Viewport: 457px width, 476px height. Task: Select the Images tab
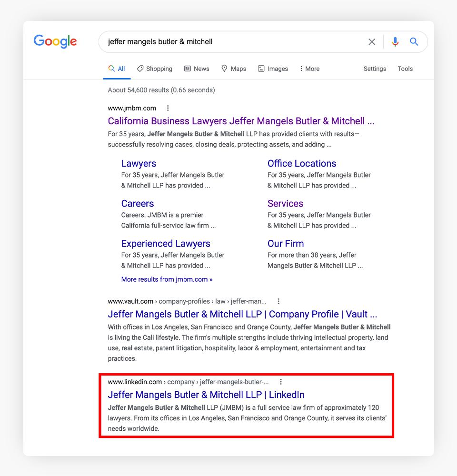[x=273, y=69]
